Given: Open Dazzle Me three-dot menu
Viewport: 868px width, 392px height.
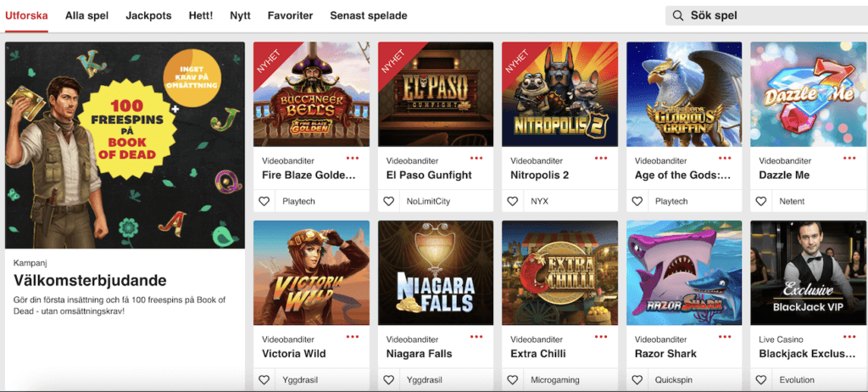Looking at the screenshot, I should [x=849, y=158].
